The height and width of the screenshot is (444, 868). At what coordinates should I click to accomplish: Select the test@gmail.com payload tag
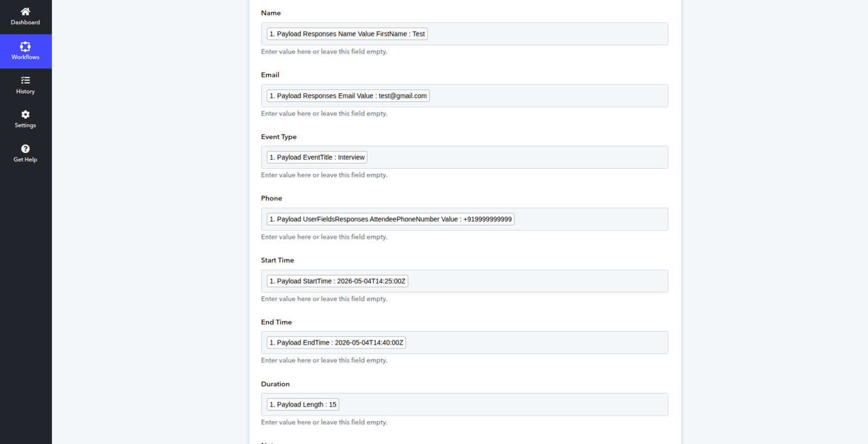348,96
